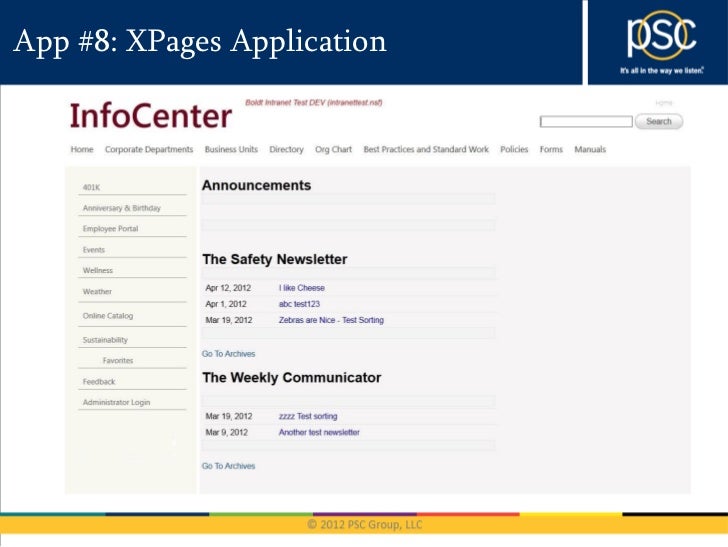
Task: Go To Archives under Weekly Communicator
Action: 228,466
